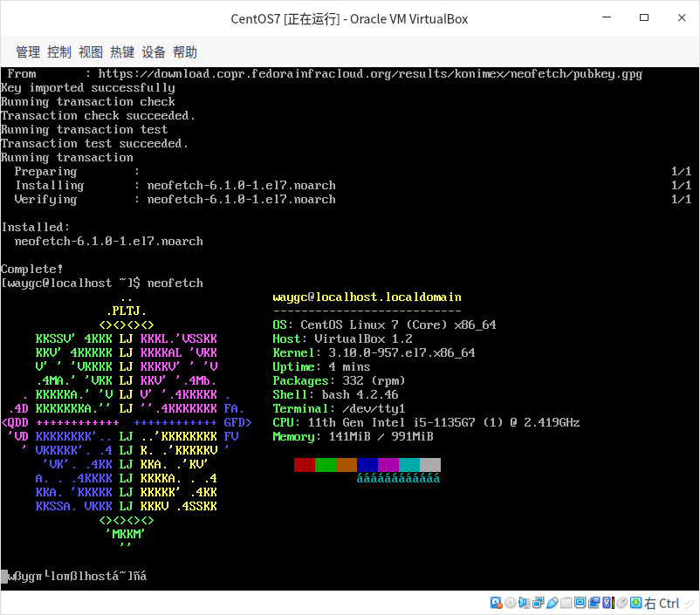Open the audio speaker status icon

click(524, 603)
